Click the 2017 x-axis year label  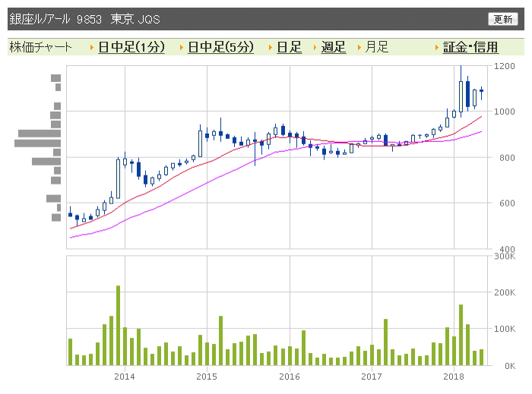coord(372,377)
